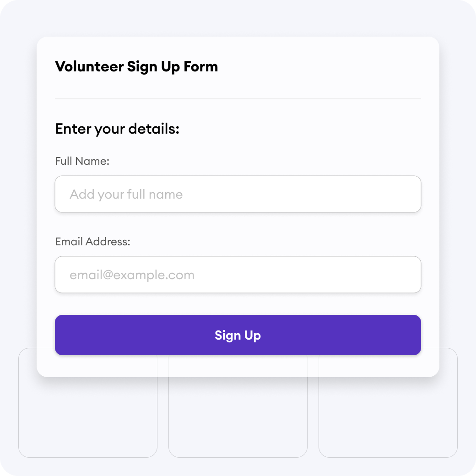
Task: Select the 'Full Name:' field label
Action: pyautogui.click(x=82, y=161)
